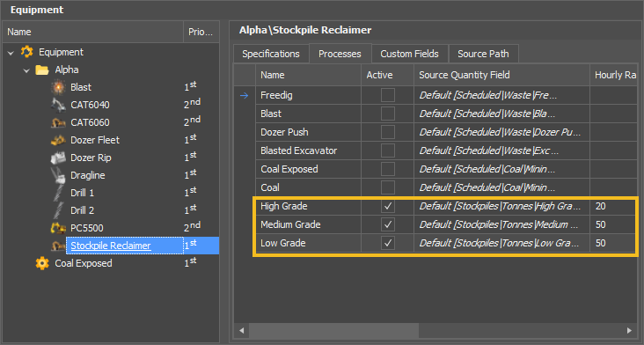This screenshot has height=345, width=644.
Task: Open the Custom Fields tab
Action: tap(409, 54)
